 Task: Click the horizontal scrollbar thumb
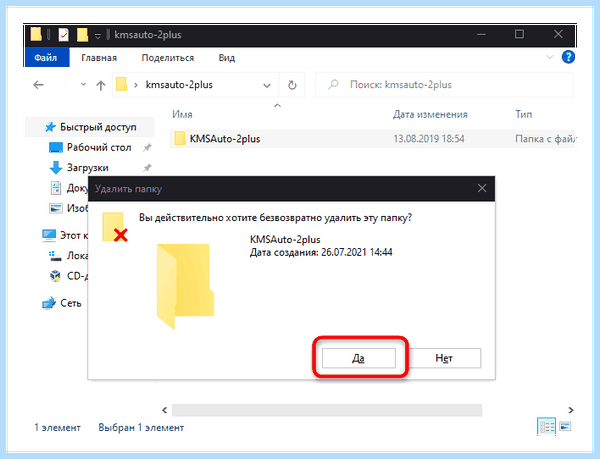click(x=327, y=410)
